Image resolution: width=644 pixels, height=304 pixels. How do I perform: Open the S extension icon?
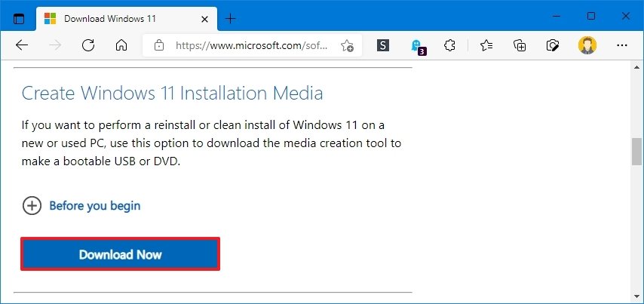(x=383, y=45)
